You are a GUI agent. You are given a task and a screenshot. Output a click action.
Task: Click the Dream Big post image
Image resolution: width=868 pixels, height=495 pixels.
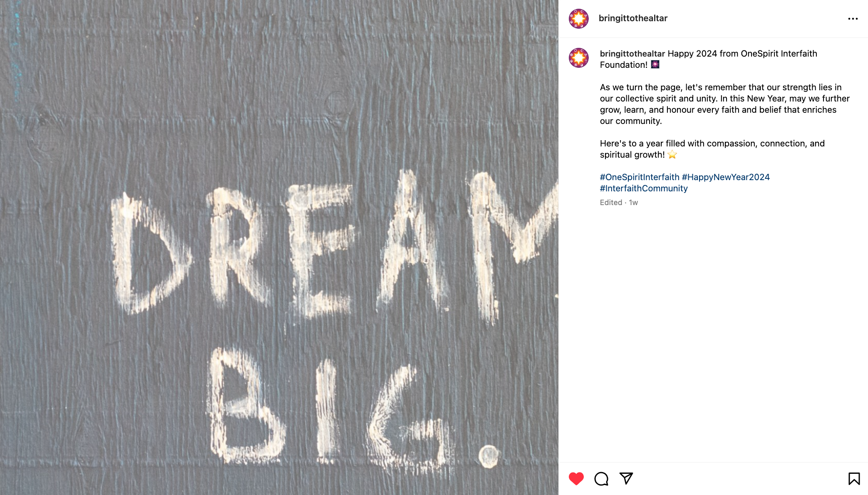coord(279,247)
